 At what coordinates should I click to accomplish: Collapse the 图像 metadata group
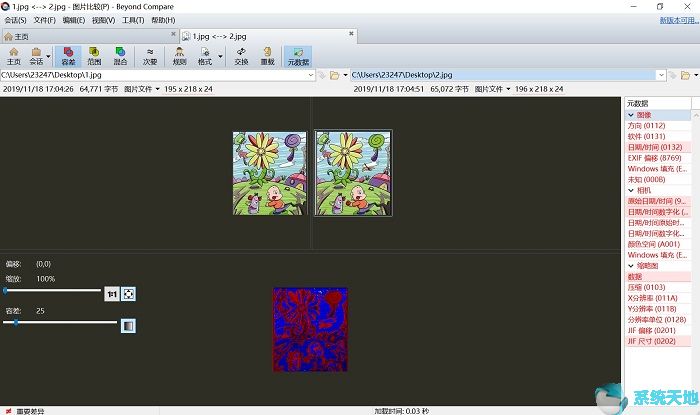coord(631,115)
